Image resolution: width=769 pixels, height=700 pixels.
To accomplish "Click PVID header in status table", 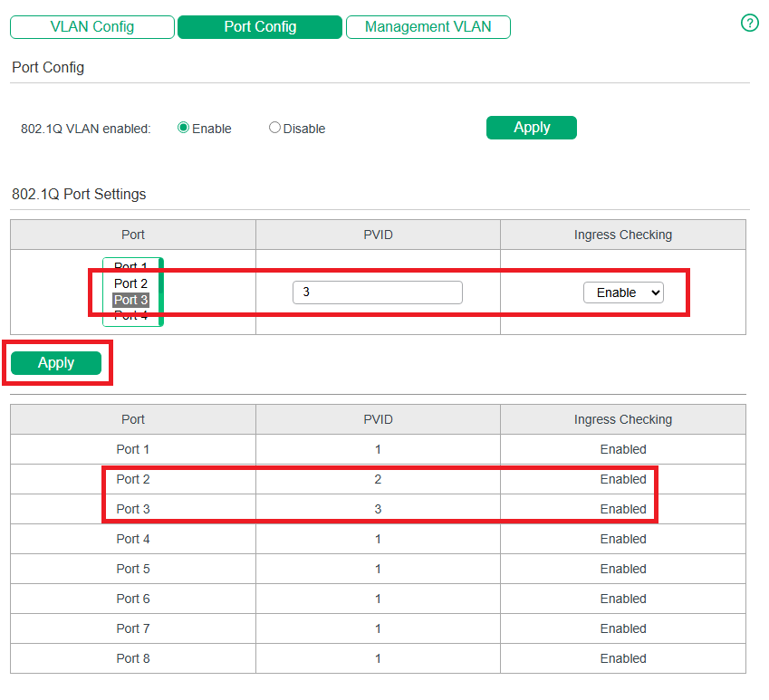I will [x=378, y=419].
